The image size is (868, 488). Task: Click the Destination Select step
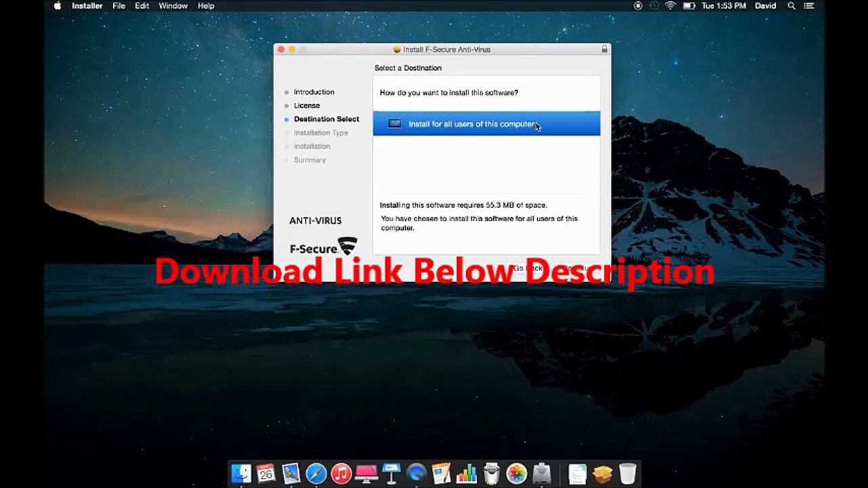327,119
